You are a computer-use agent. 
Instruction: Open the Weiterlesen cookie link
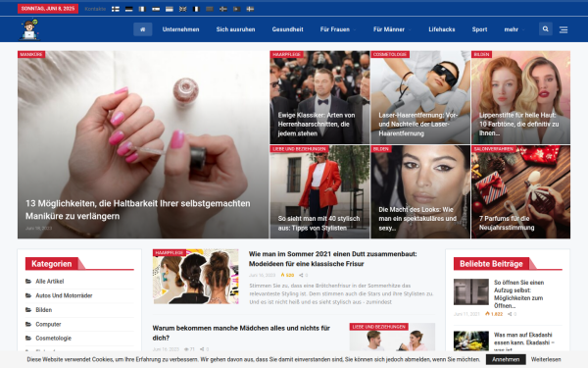coord(546,359)
